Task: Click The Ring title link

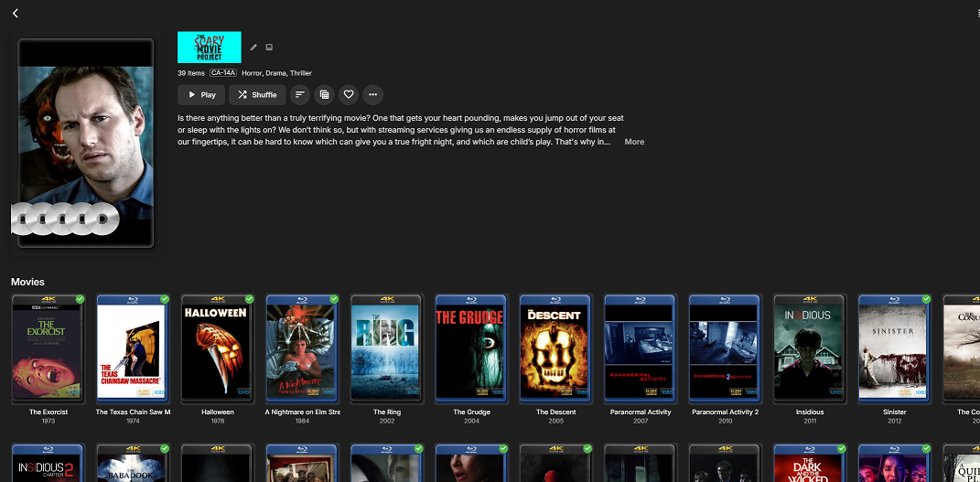Action: tap(387, 412)
